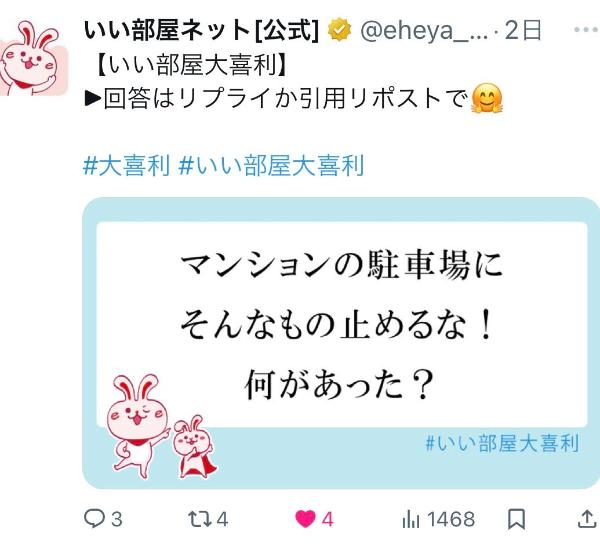The image size is (600, 548).
Task: Tap the share upload icon
Action: point(587,519)
